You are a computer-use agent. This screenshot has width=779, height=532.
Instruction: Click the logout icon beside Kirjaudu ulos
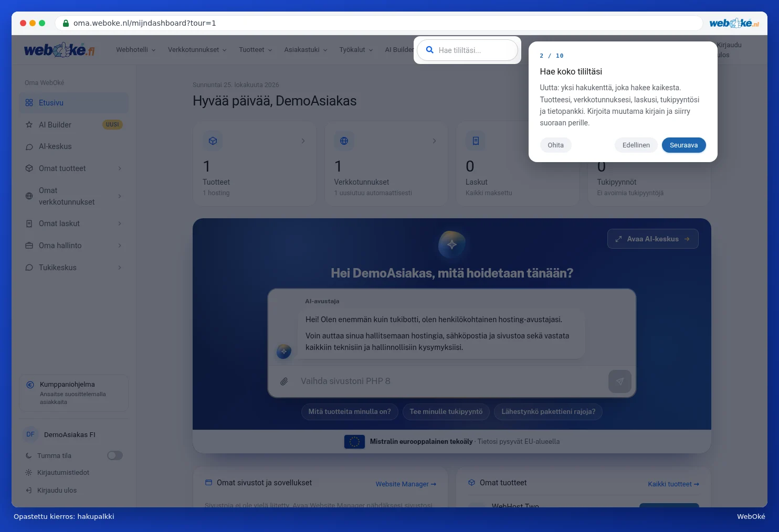[28, 491]
